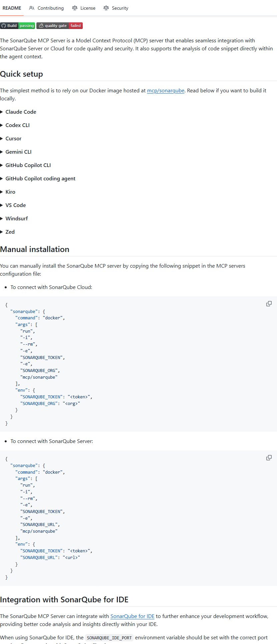Click the quality gate failed badge
This screenshot has height=644, width=277.
tap(59, 26)
